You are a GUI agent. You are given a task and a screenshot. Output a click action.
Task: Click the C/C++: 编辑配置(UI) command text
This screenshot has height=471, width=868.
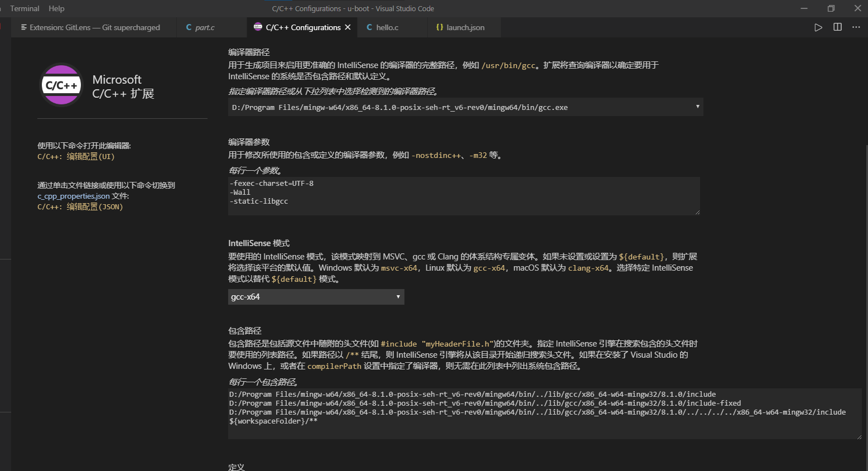click(76, 157)
